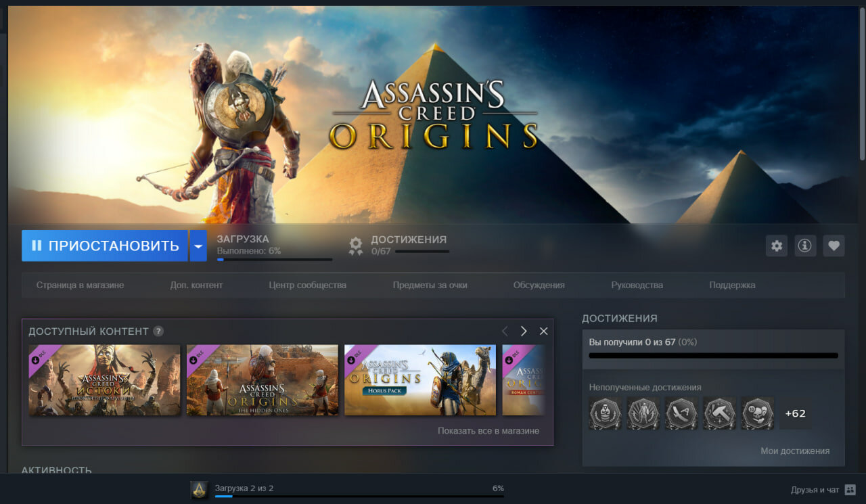The width and height of the screenshot is (866, 504).
Task: Add game to favorites with heart icon
Action: pyautogui.click(x=834, y=246)
